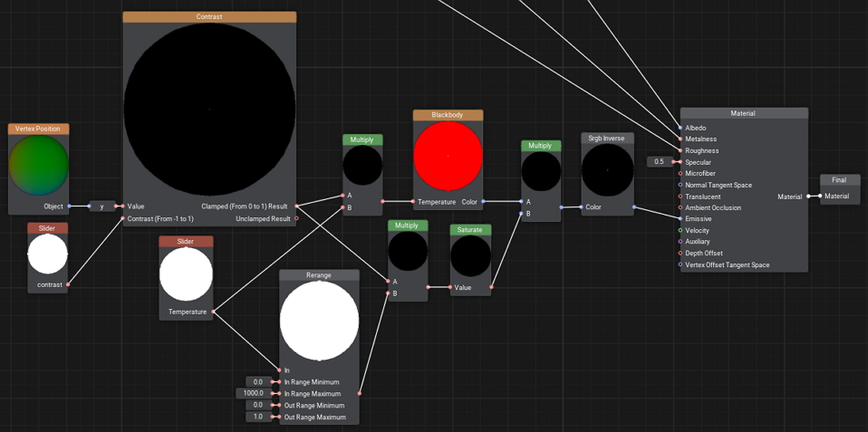Select the Rerange node header
The image size is (868, 432).
[x=319, y=275]
